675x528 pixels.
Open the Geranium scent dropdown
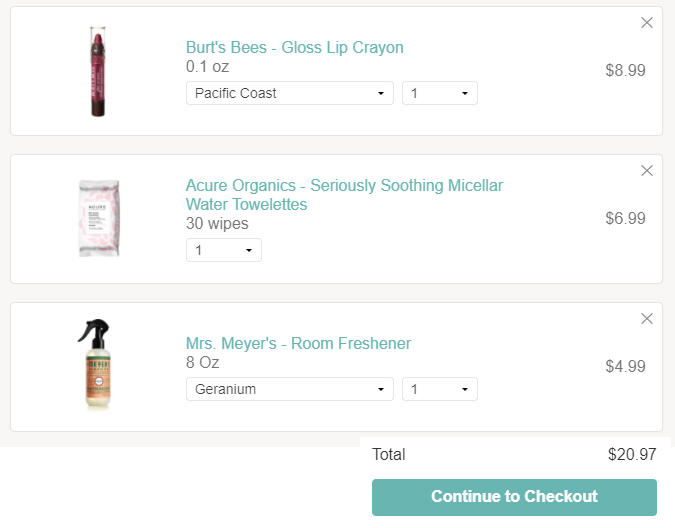290,389
